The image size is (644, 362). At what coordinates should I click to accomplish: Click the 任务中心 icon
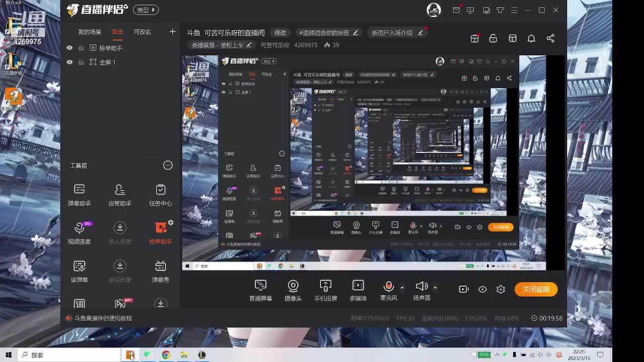(x=160, y=195)
